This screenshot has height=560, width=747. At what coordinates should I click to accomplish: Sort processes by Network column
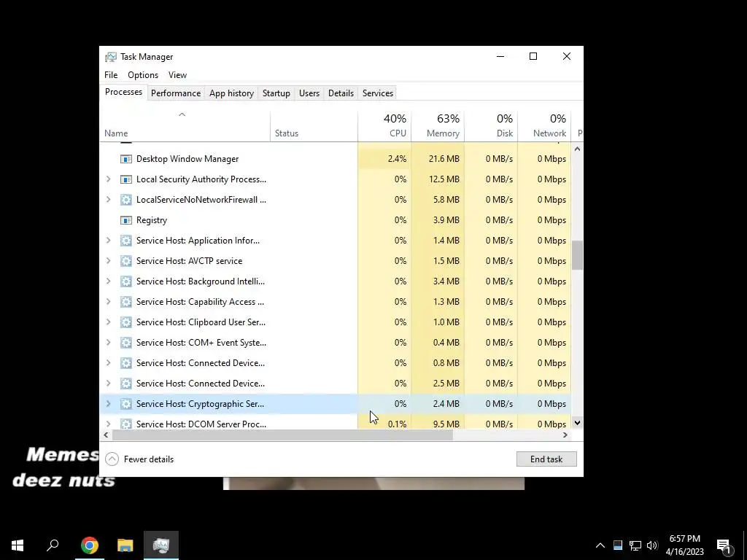544,126
